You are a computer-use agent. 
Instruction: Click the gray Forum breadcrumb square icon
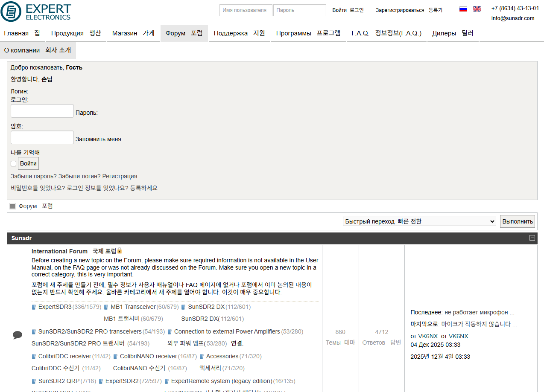13,206
